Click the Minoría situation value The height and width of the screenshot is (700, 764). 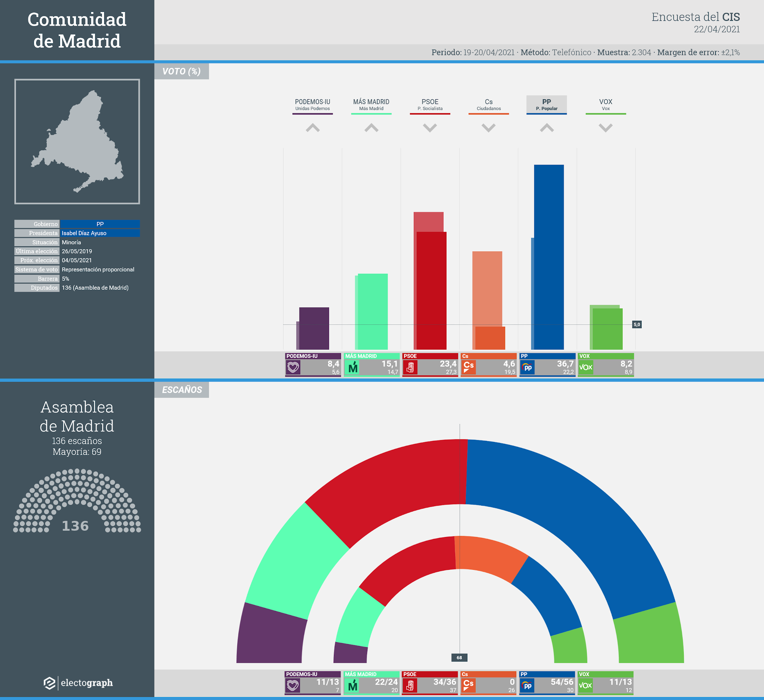tap(71, 242)
